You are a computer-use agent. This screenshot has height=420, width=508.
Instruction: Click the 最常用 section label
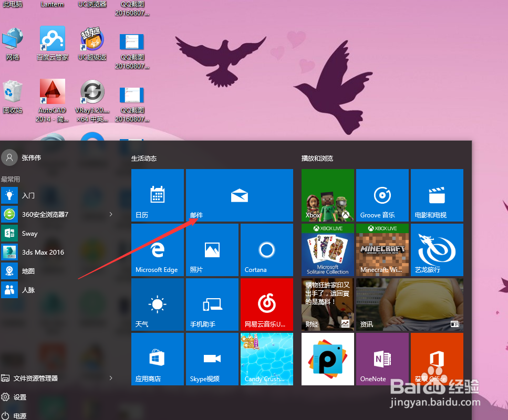click(11, 179)
